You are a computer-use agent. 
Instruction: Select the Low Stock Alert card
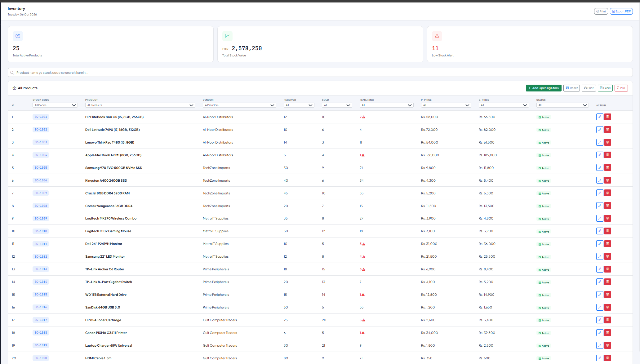tap(530, 44)
